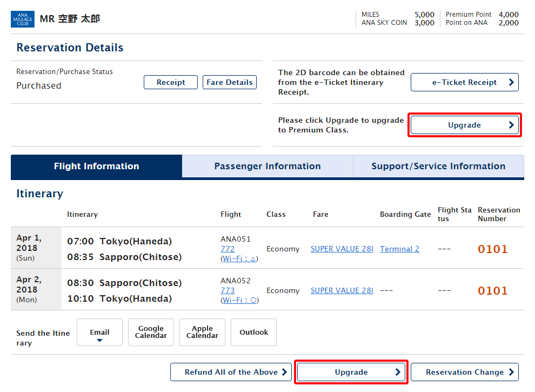Viewport: 535px width, 392px height.
Task: Send itinerary to Google Calendar
Action: (x=151, y=332)
